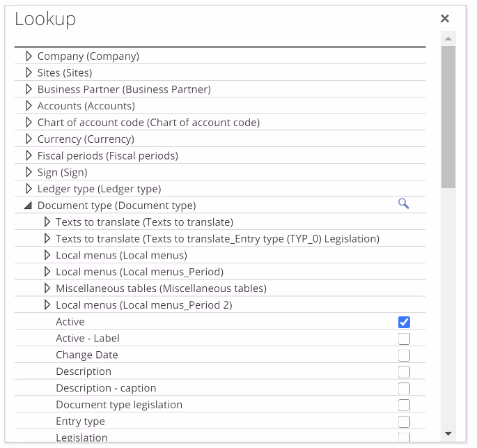The height and width of the screenshot is (448, 477).
Task: Uncheck the Active checkbox
Action: (x=404, y=322)
